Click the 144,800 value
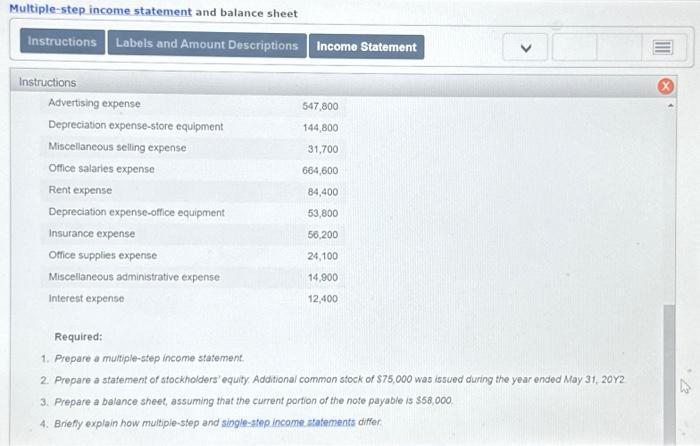The height and width of the screenshot is (446, 700). point(320,128)
